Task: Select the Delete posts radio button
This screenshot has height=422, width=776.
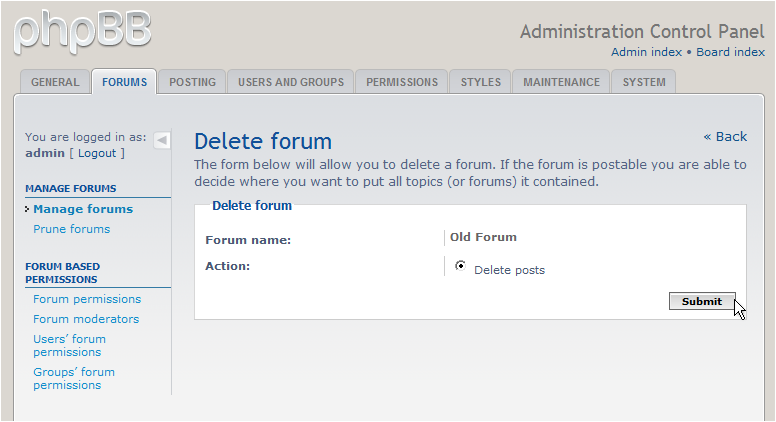Action: point(460,266)
